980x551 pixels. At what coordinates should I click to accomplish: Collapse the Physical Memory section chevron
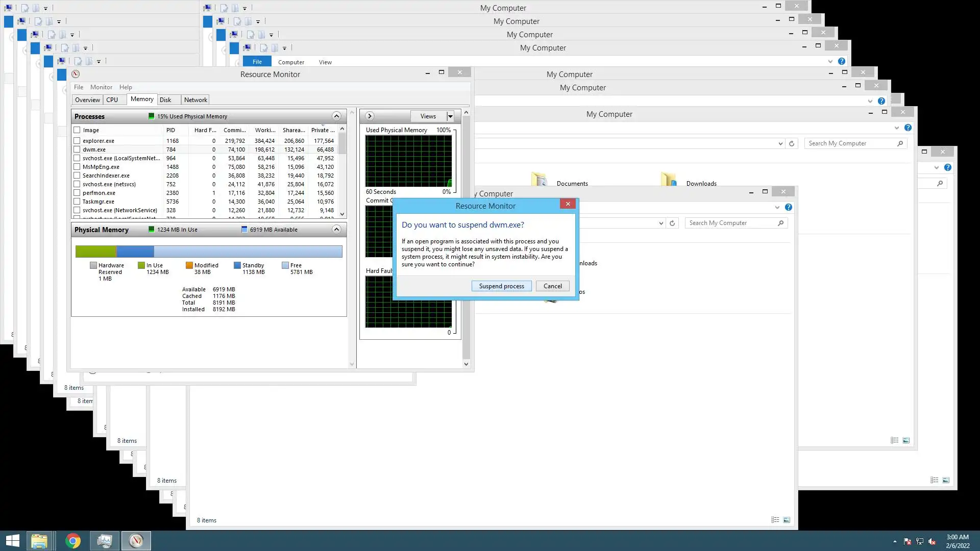pos(336,230)
